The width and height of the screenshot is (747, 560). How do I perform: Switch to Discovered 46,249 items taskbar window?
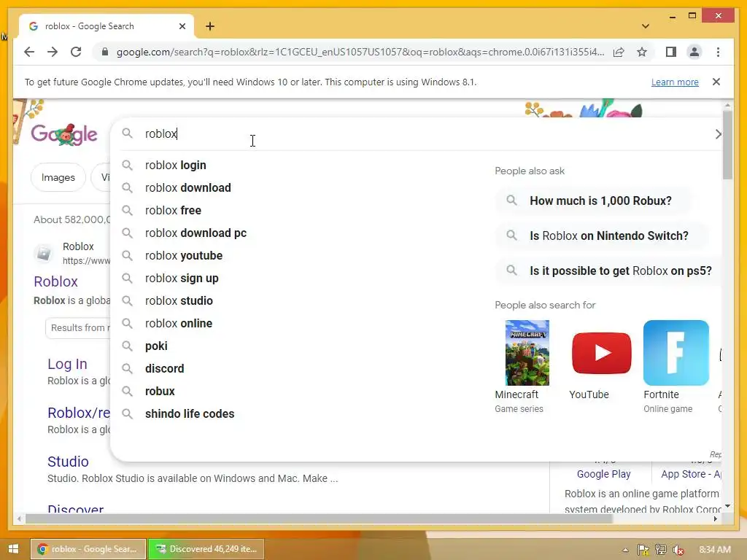pyautogui.click(x=206, y=549)
